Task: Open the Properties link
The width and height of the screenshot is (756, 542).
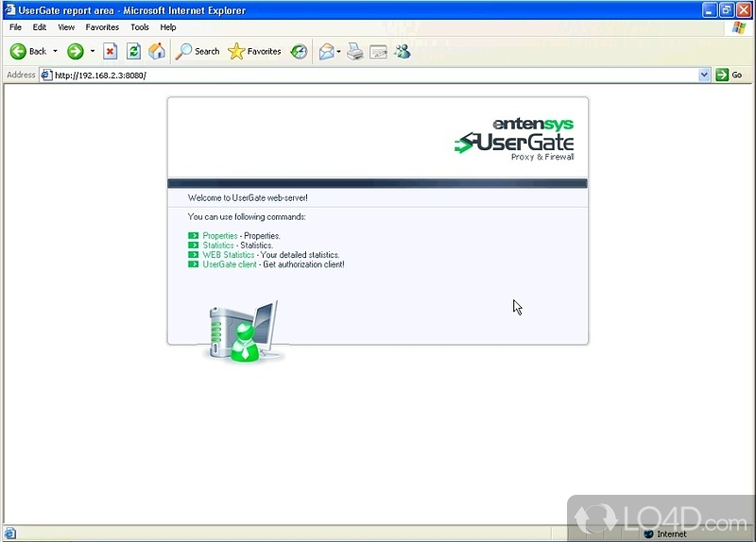Action: (220, 235)
